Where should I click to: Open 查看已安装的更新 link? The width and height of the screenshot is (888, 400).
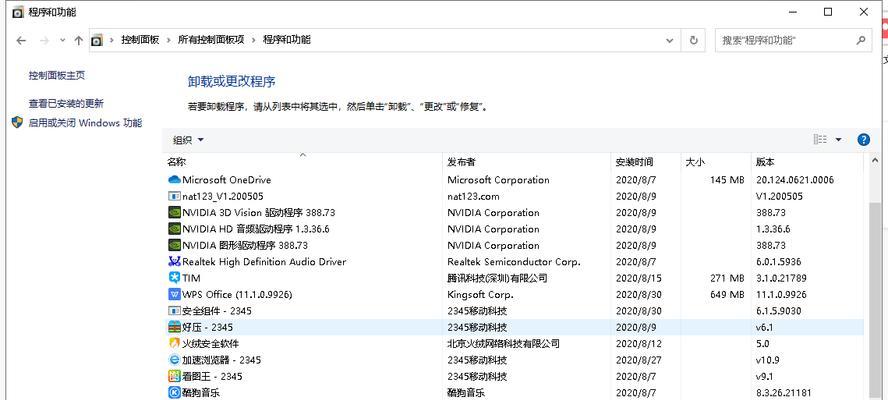coord(66,104)
